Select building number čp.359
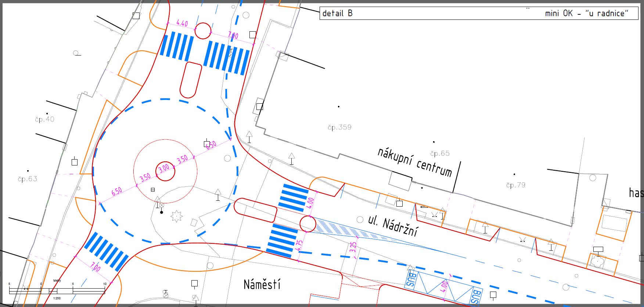 pyautogui.click(x=339, y=128)
